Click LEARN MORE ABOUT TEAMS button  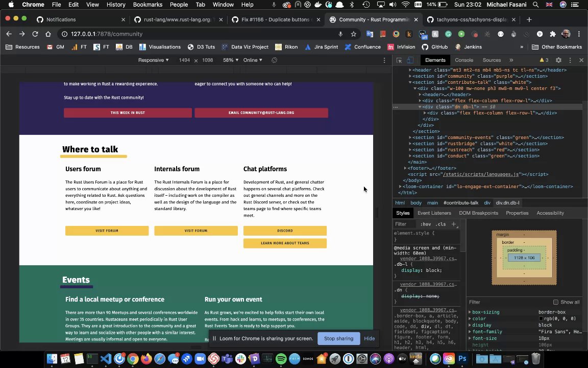tap(285, 243)
